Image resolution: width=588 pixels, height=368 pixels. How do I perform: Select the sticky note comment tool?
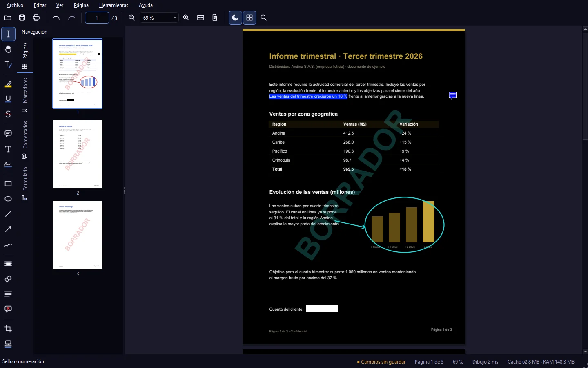pyautogui.click(x=8, y=134)
